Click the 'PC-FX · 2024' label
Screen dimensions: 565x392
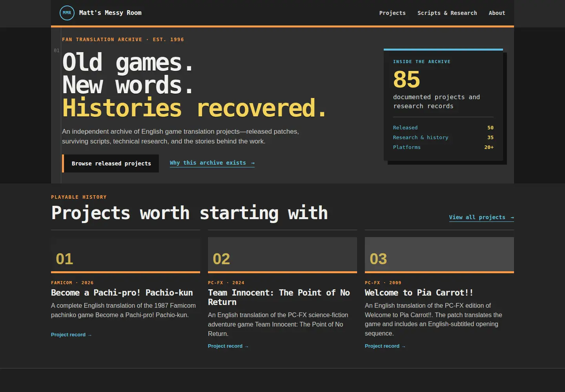click(226, 283)
